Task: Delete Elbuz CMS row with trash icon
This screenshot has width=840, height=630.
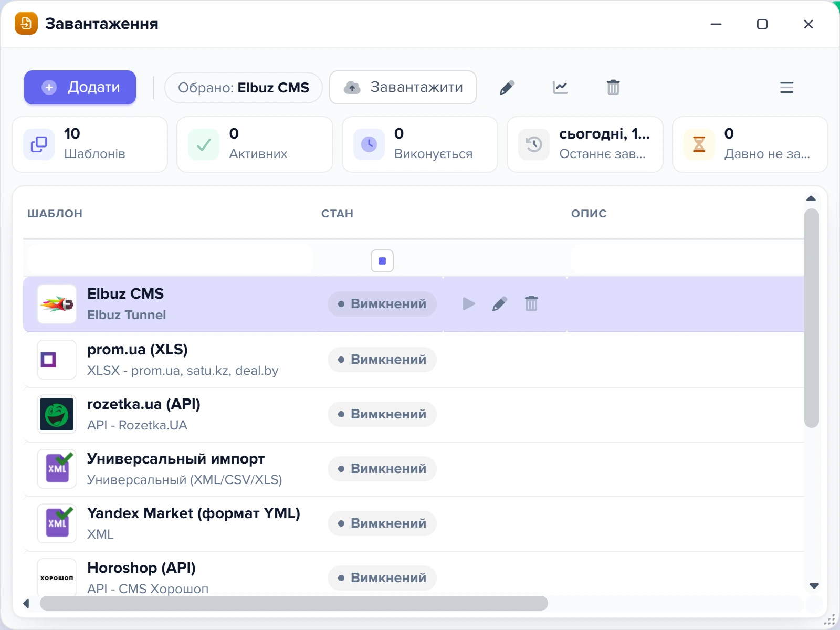Action: pyautogui.click(x=531, y=304)
